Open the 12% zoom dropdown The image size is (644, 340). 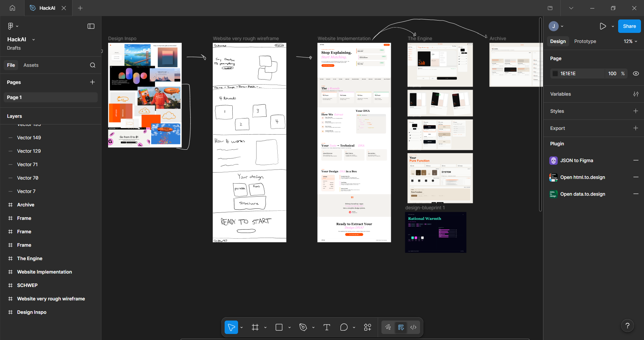630,41
